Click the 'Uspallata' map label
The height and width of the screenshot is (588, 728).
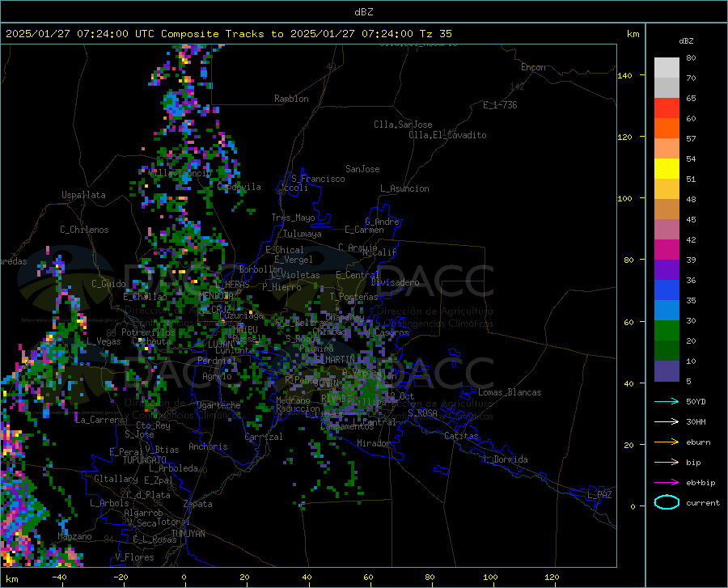point(83,195)
